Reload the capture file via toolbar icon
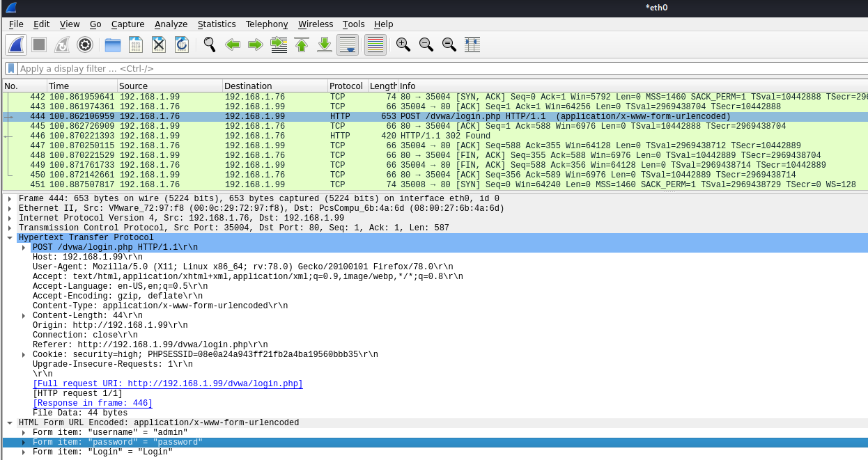Viewport: 868px width, 460px height. (x=181, y=45)
